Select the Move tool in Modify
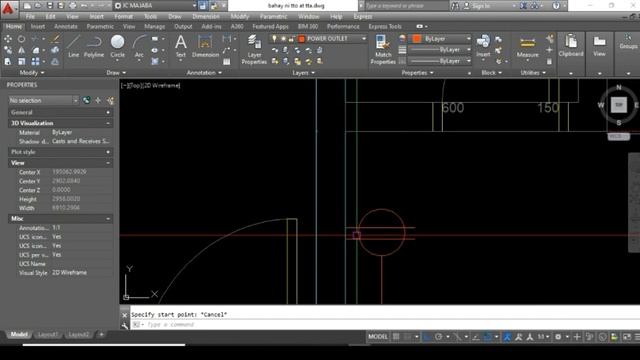This screenshot has width=640, height=360. tap(8, 39)
